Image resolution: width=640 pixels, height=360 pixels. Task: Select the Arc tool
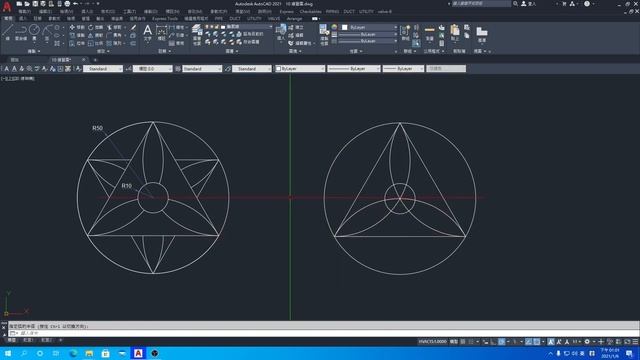point(47,32)
